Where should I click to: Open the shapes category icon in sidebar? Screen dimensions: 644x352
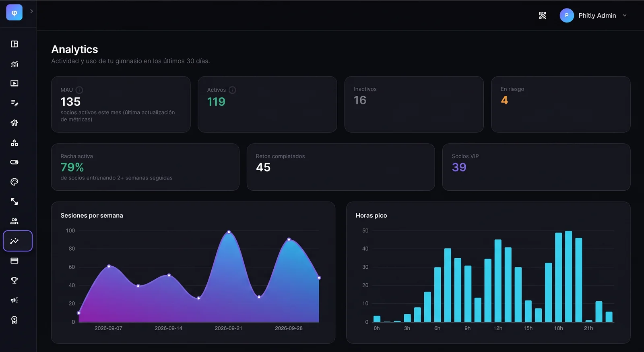pos(14,143)
